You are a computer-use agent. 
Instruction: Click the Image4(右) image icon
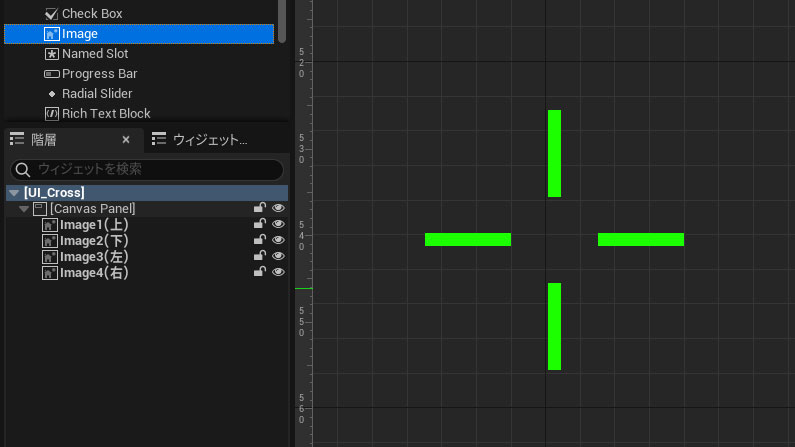tap(49, 273)
